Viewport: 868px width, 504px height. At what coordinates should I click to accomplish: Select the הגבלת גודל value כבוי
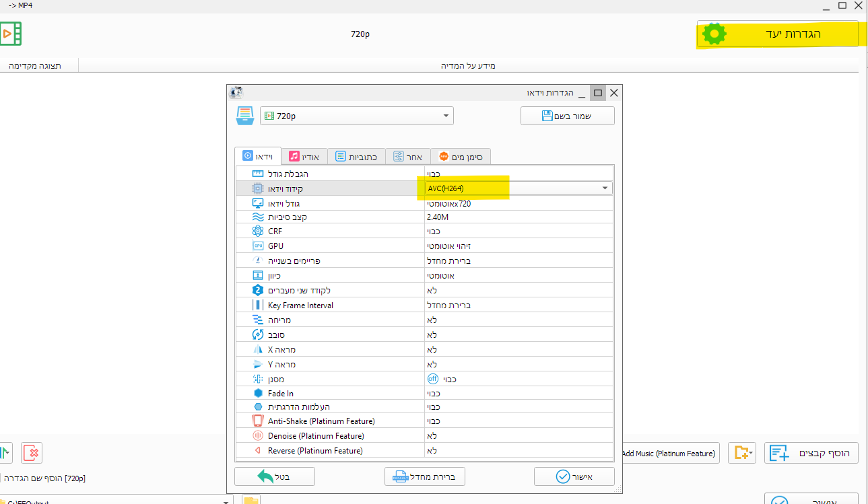click(519, 174)
